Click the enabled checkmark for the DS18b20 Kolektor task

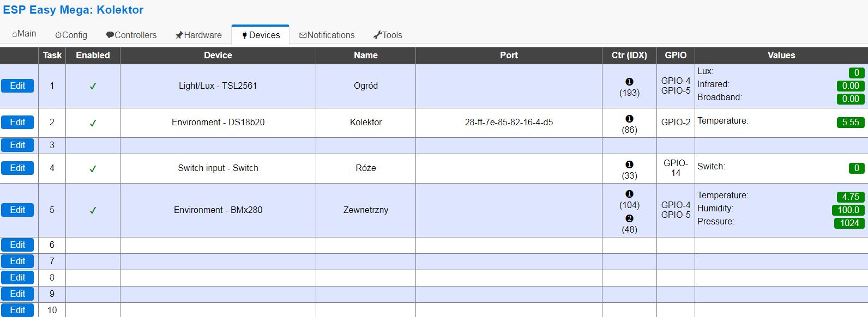[x=93, y=123]
